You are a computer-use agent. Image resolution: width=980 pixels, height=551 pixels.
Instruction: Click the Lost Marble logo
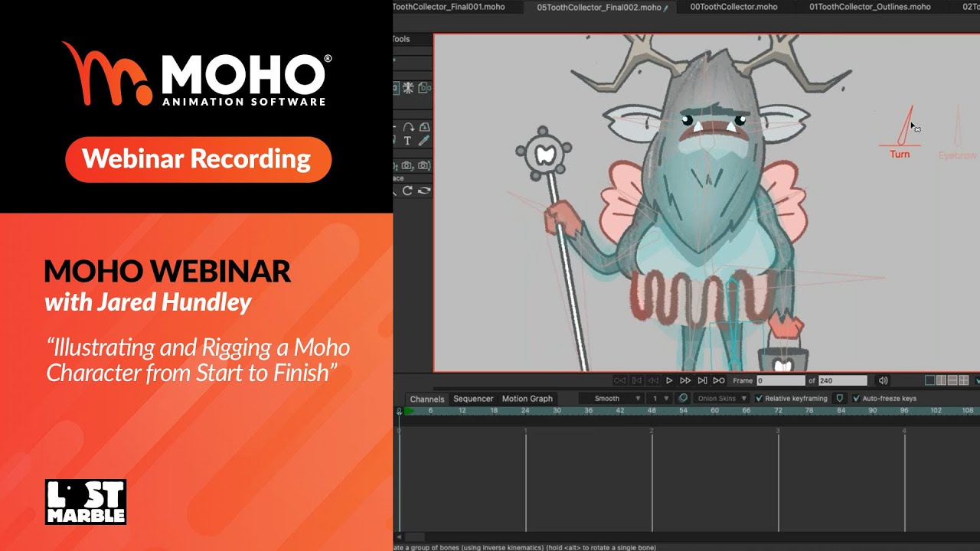[x=85, y=501]
